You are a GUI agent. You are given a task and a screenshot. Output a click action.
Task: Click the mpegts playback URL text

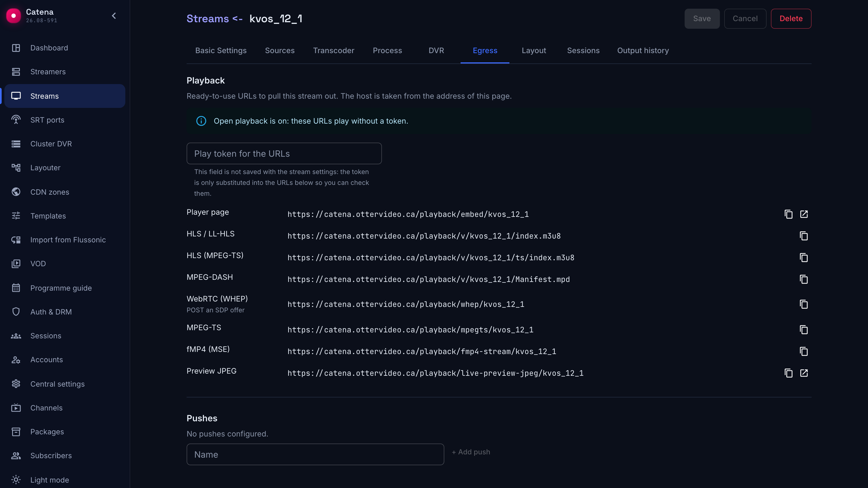[410, 330]
